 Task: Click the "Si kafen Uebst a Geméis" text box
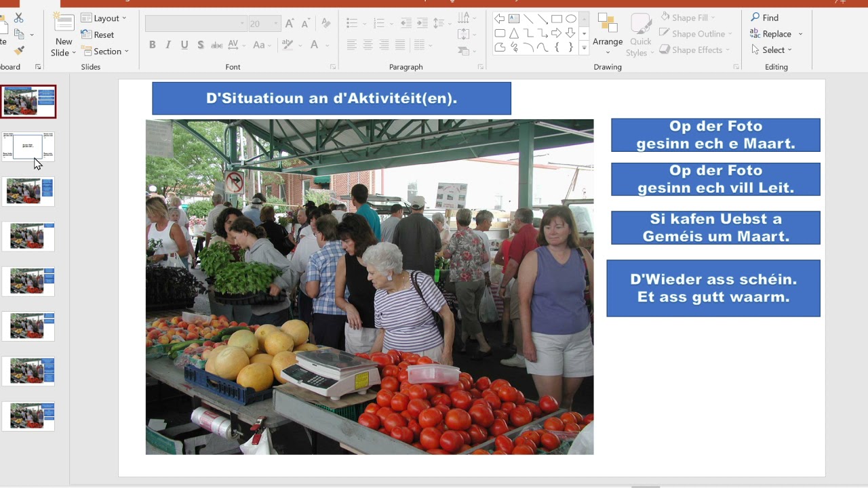pyautogui.click(x=715, y=228)
